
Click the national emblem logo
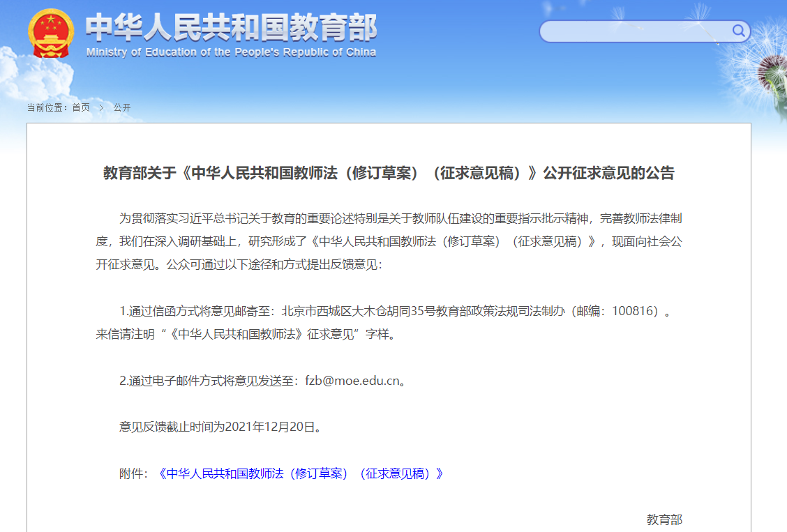pyautogui.click(x=51, y=33)
